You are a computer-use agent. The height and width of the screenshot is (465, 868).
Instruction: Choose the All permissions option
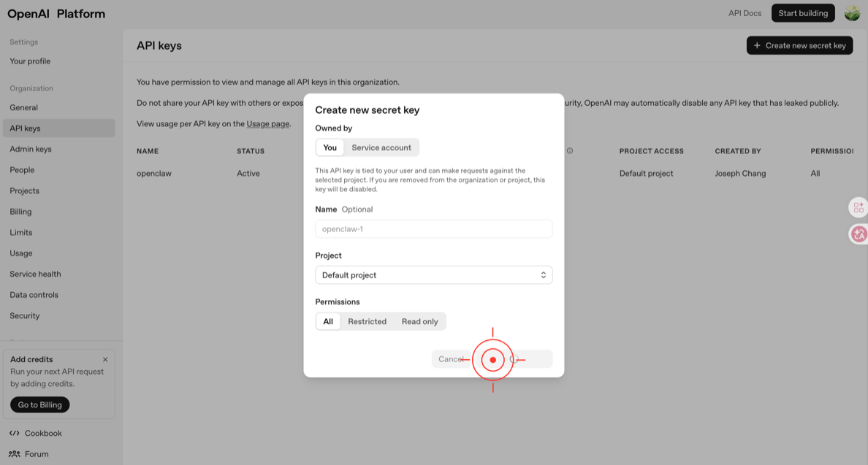[328, 321]
